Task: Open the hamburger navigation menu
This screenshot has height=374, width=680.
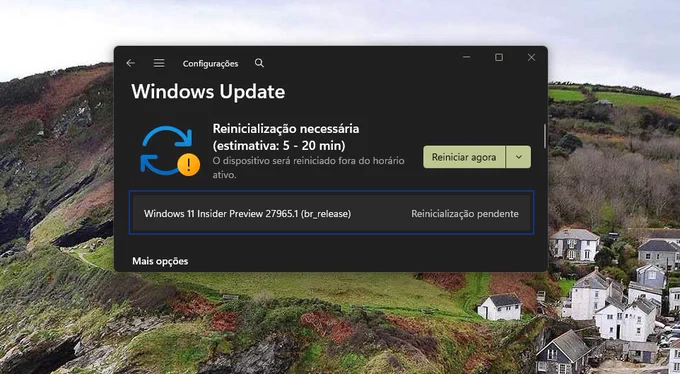Action: coord(159,63)
